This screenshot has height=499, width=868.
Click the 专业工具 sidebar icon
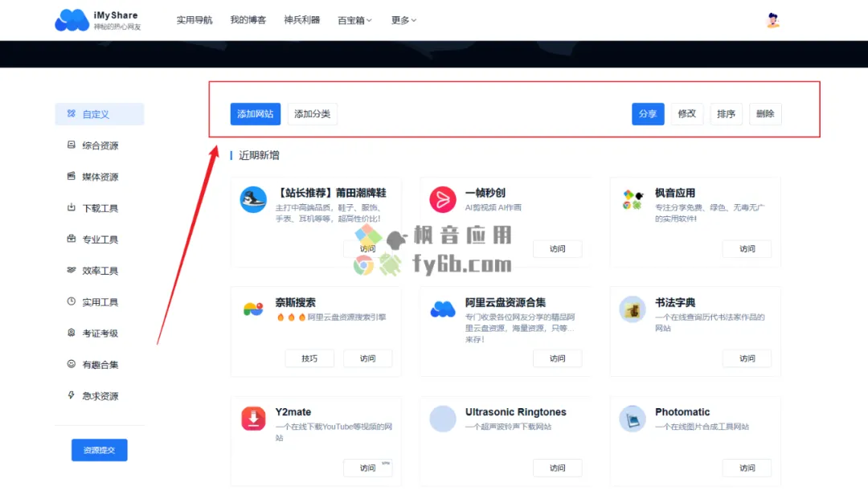(x=72, y=239)
